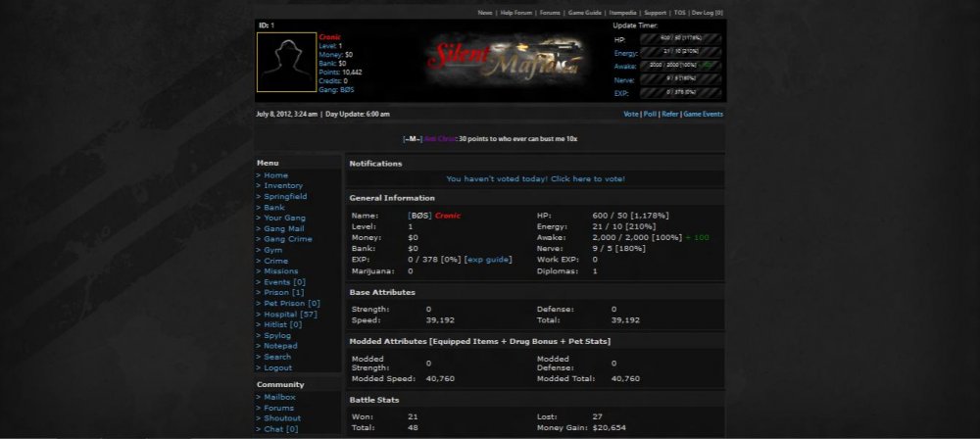
Task: Open the Itempedia top link
Action: 622,13
